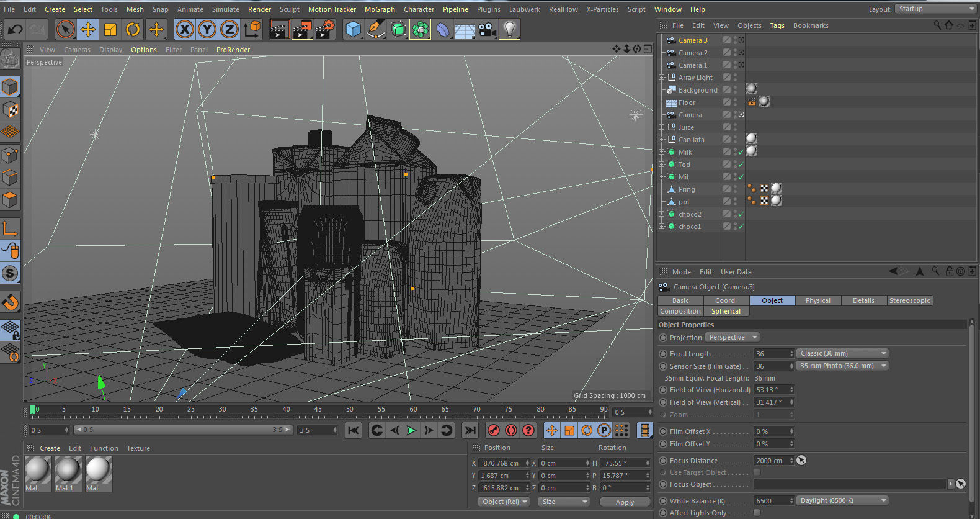
Task: Open the Daylight white balance preset dropdown
Action: pyautogui.click(x=842, y=500)
